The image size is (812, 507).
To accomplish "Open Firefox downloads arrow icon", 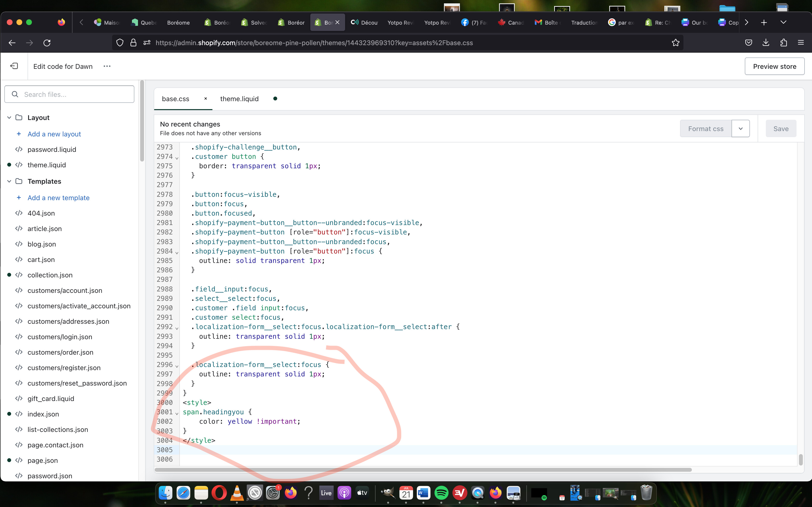I will [766, 42].
